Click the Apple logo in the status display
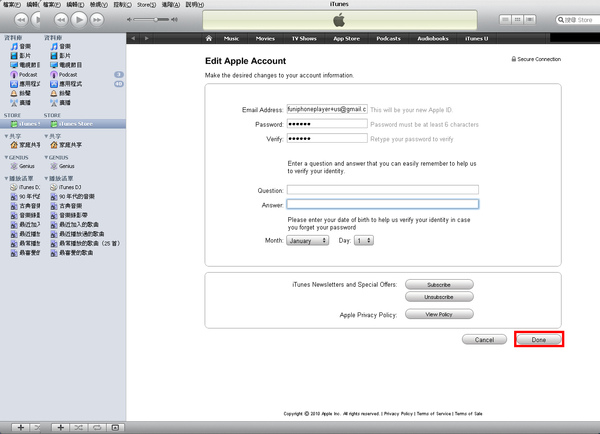Image resolution: width=600 pixels, height=434 pixels. pyautogui.click(x=339, y=20)
